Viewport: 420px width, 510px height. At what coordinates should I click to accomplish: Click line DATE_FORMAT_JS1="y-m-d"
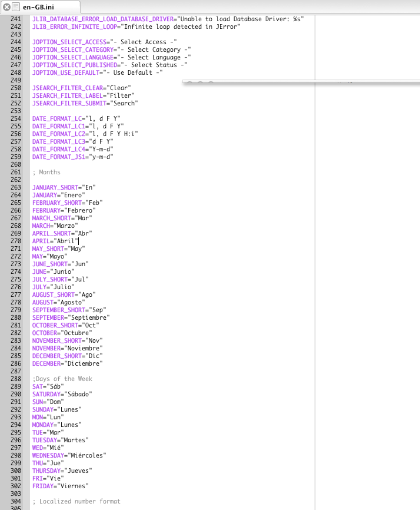click(73, 157)
